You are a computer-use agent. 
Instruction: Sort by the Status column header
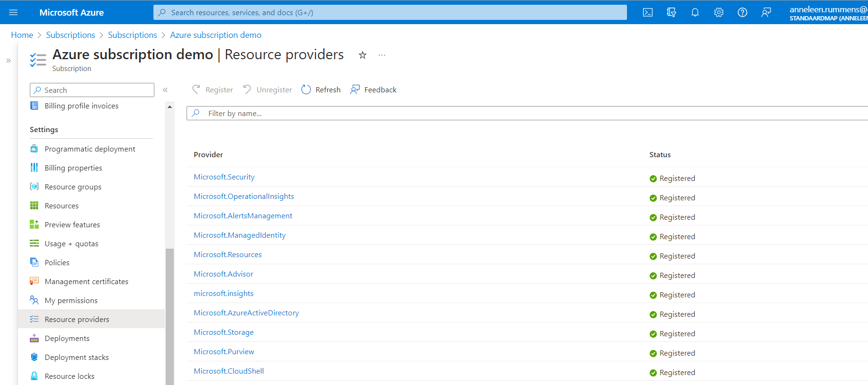pos(660,154)
